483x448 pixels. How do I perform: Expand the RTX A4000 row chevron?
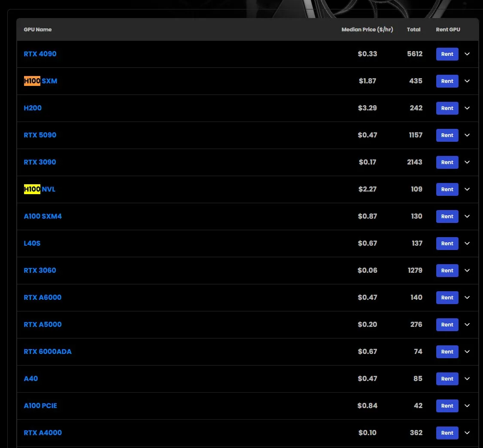[x=467, y=433]
